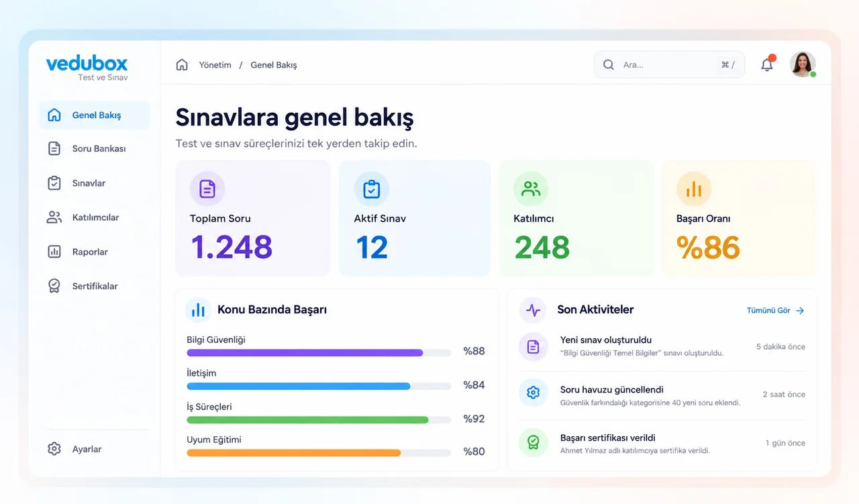Click the Sınavlara genel bakış heading

295,117
